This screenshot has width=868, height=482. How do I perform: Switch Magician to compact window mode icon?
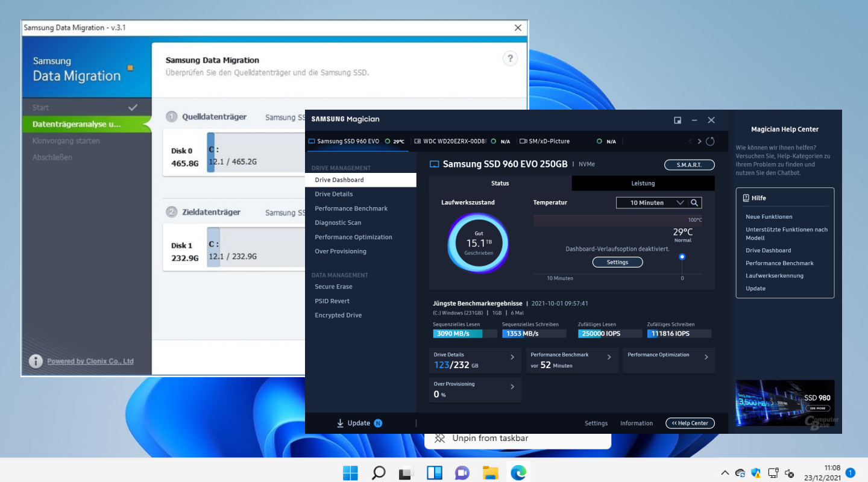click(678, 120)
